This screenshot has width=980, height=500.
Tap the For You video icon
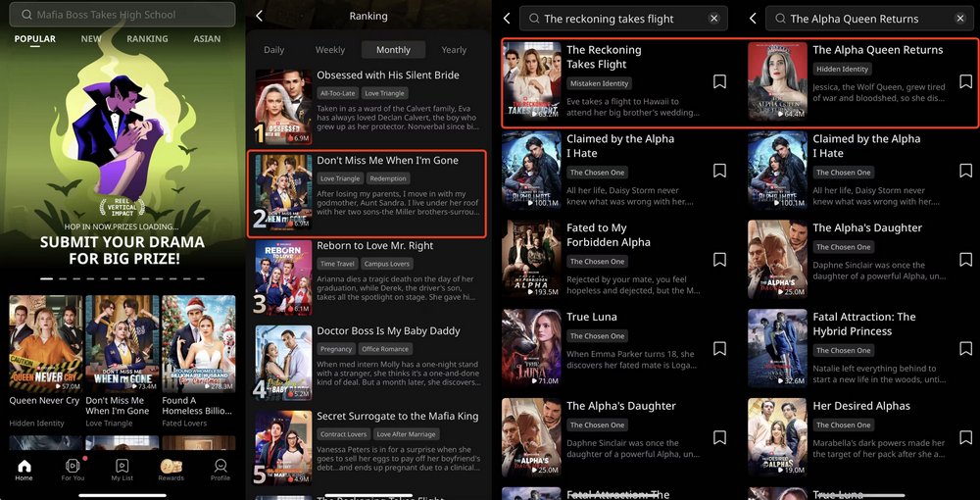pos(73,468)
